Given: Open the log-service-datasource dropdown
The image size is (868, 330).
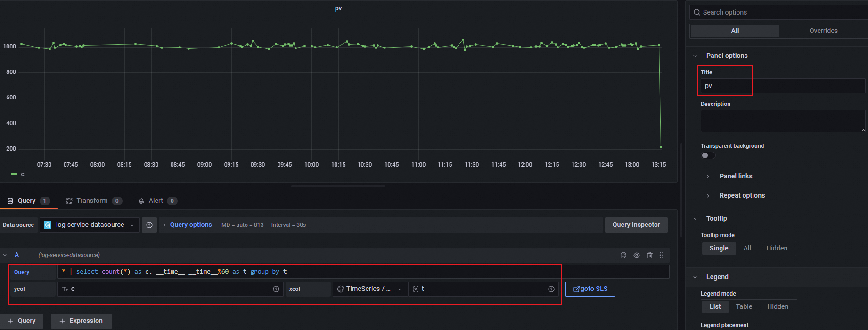Looking at the screenshot, I should pyautogui.click(x=90, y=225).
